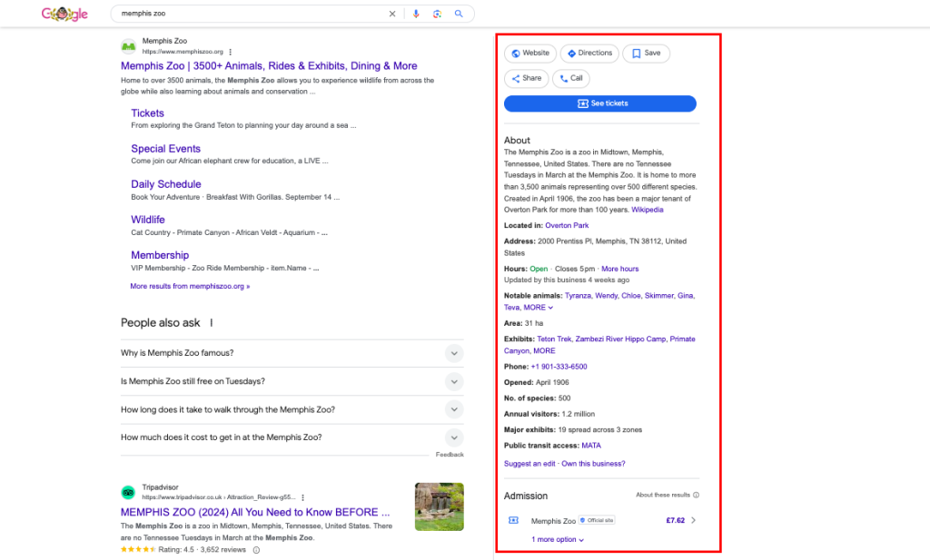This screenshot has width=930, height=560.
Task: Expand the "1 more option" admission dropdown
Action: pos(558,539)
